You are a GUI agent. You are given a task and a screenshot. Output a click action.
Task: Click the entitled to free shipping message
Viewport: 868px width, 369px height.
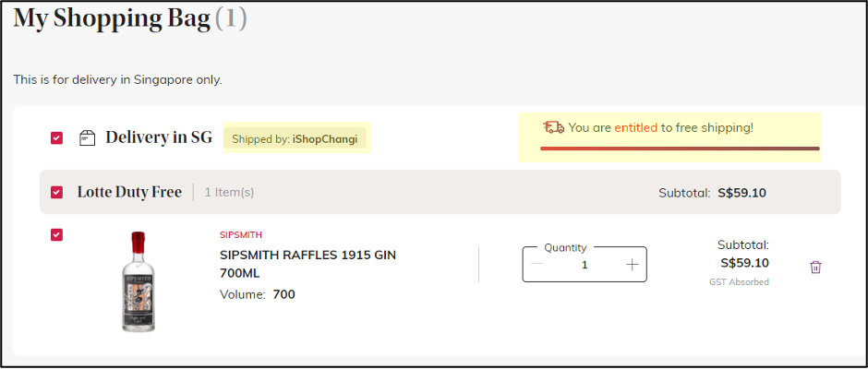click(x=661, y=128)
